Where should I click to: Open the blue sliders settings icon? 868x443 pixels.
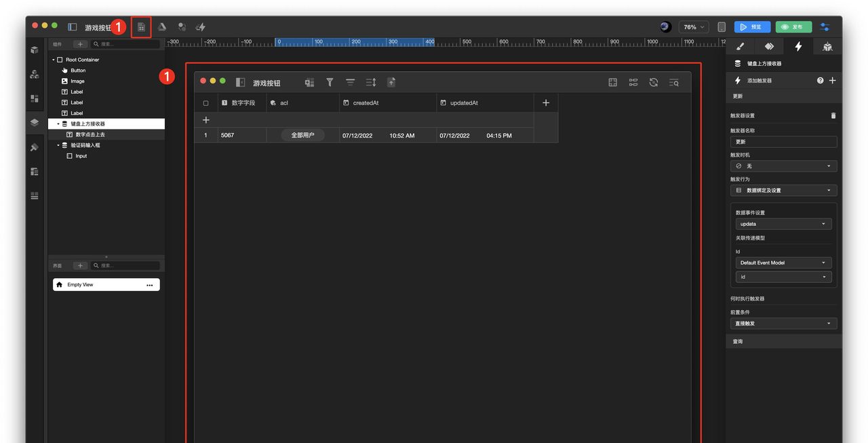click(x=825, y=27)
